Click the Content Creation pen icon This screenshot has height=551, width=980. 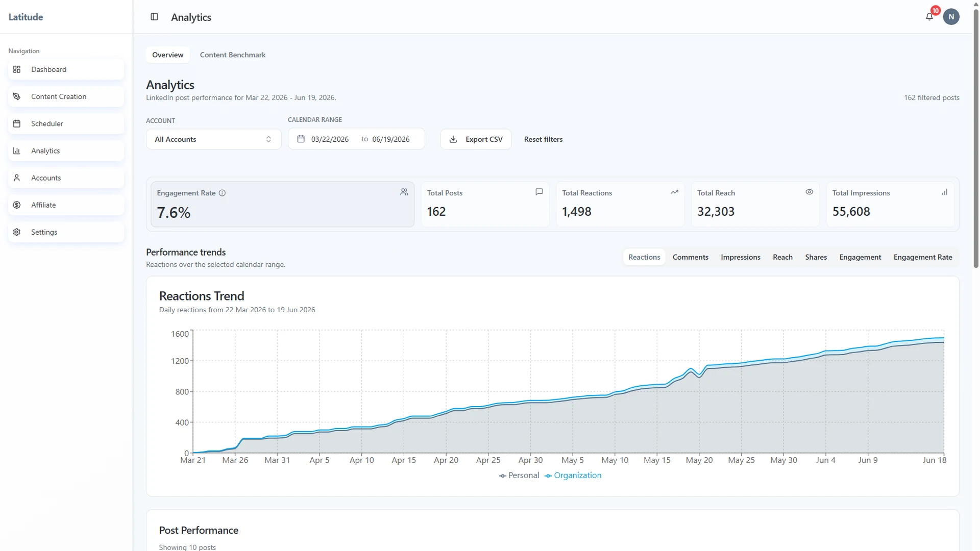point(17,96)
